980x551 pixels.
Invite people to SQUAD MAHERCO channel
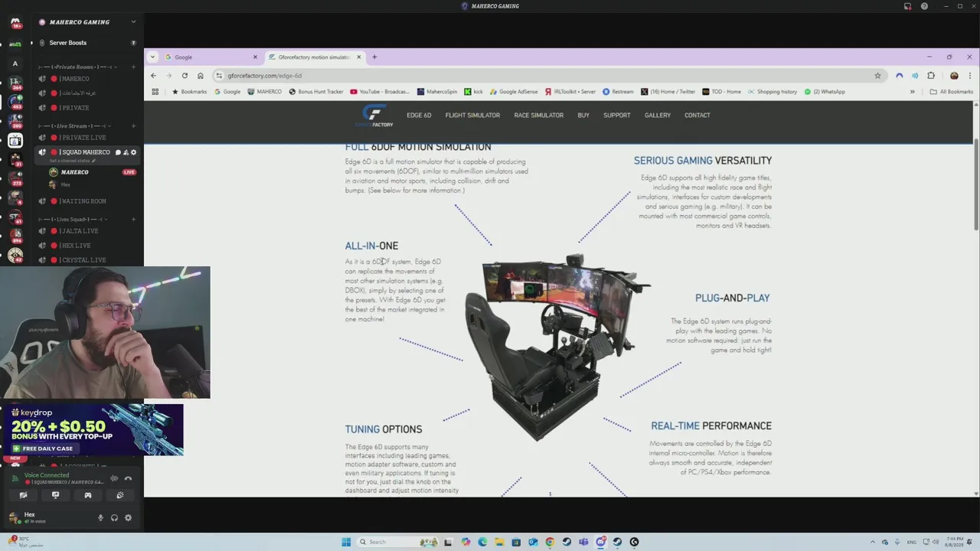click(x=126, y=152)
